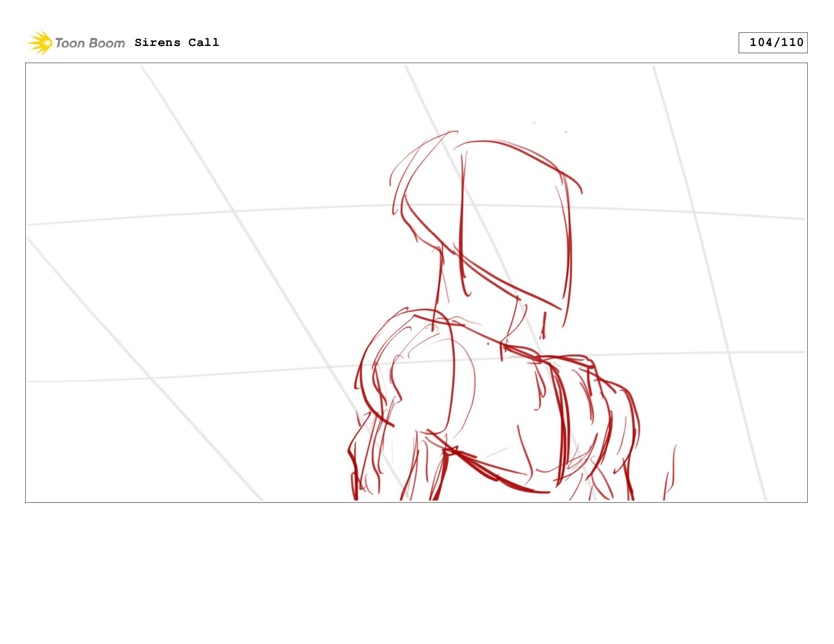Click the 'Sirens Call' project title
Viewport: 834px width, 644px height.
tap(177, 42)
